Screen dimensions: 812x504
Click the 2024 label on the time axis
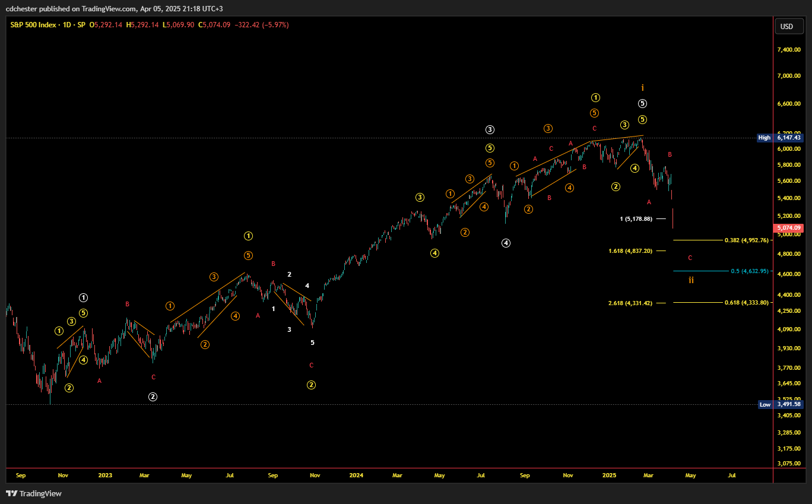pos(356,476)
